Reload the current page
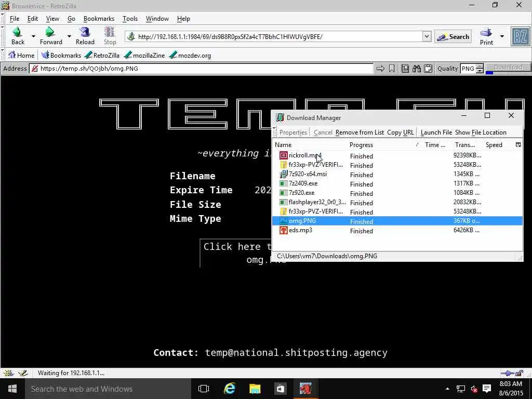This screenshot has width=532, height=399. click(x=85, y=36)
